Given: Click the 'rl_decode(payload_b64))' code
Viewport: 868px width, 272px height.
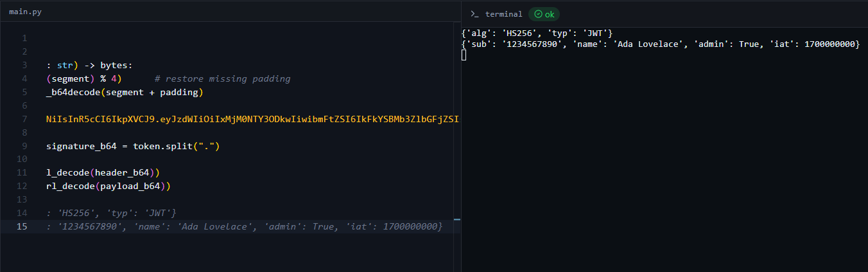Looking at the screenshot, I should (x=108, y=186).
